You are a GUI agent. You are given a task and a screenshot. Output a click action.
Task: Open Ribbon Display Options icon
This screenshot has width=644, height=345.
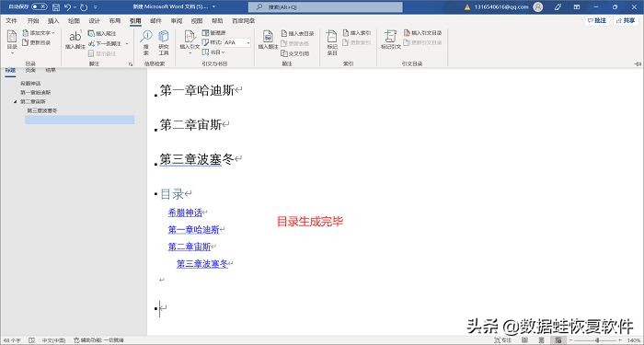click(x=577, y=7)
